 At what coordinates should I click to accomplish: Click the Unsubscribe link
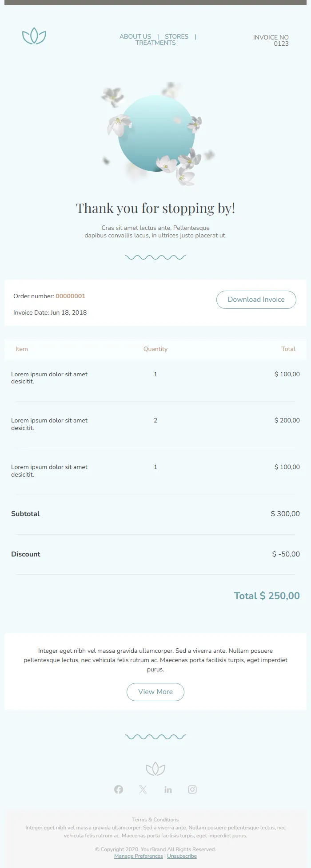[182, 856]
